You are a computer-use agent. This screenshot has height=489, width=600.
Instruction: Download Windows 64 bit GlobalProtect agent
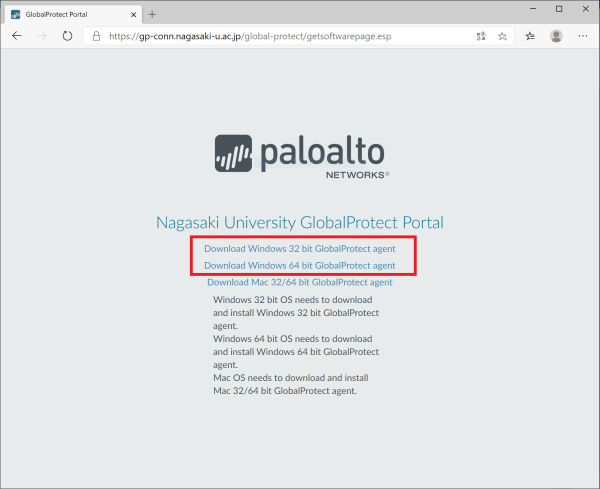(299, 265)
